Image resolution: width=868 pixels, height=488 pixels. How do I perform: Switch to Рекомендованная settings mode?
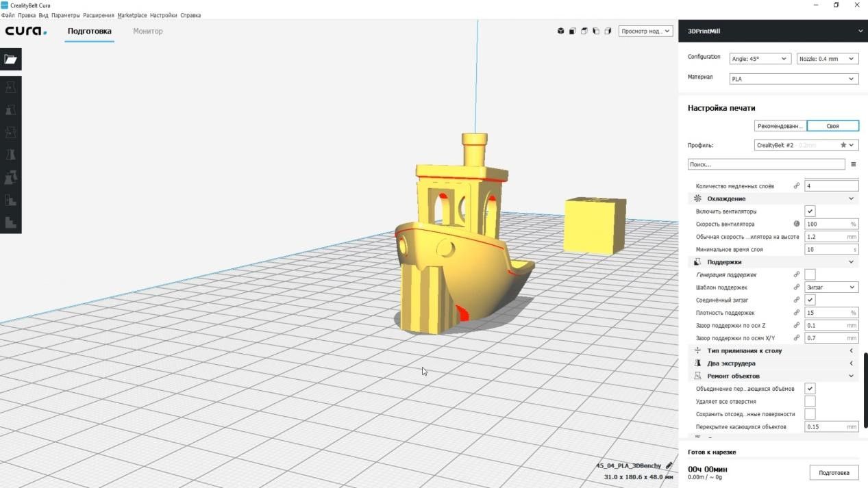(x=780, y=126)
